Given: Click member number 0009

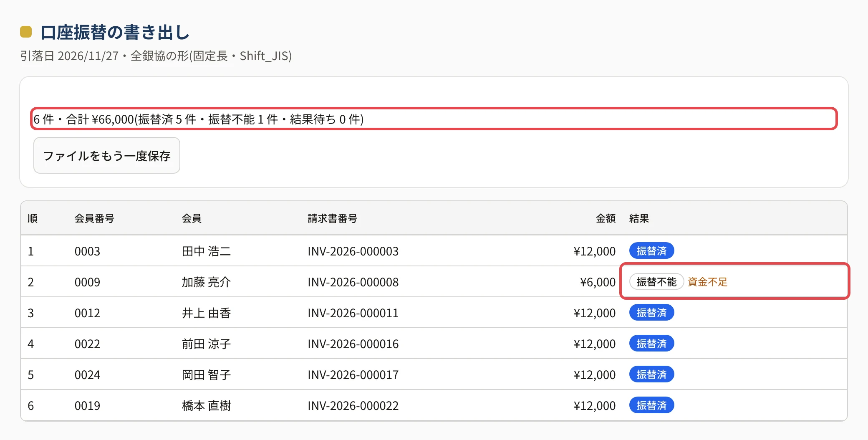Looking at the screenshot, I should (x=87, y=282).
